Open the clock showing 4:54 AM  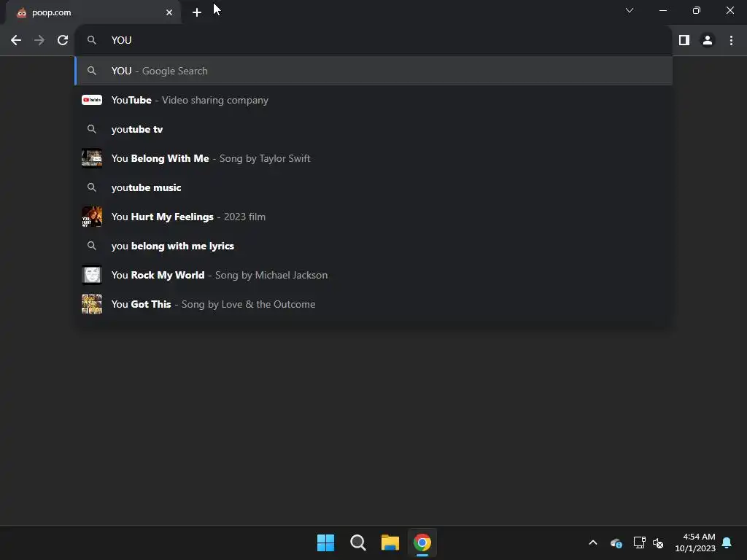coord(695,542)
